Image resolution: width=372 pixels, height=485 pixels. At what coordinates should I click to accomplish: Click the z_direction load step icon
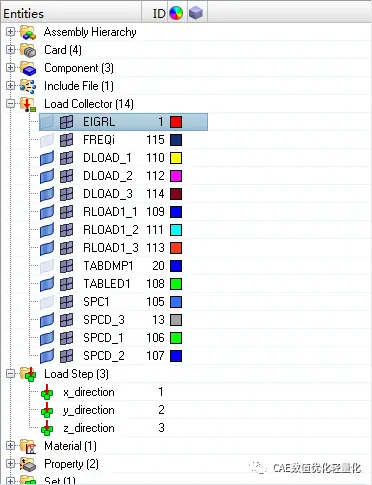pyautogui.click(x=47, y=428)
